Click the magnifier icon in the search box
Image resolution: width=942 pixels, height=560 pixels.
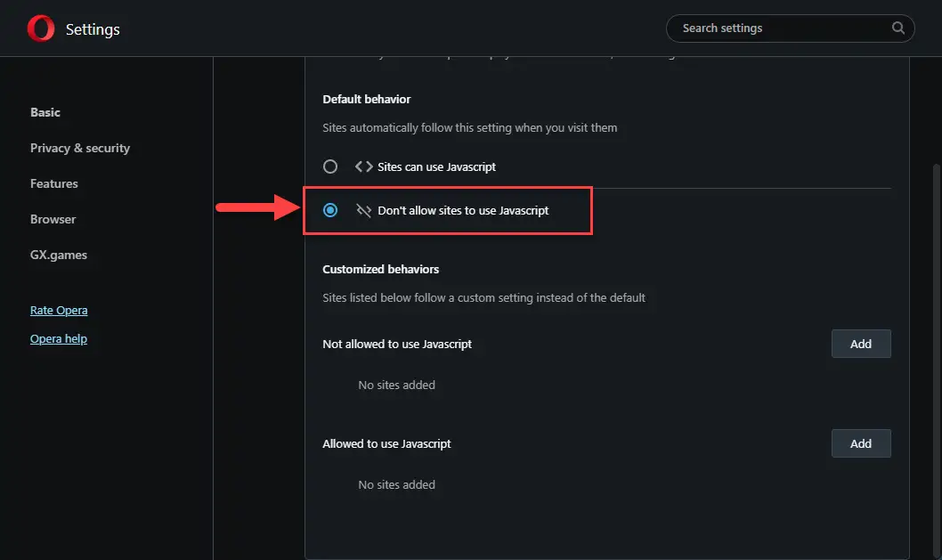(x=898, y=28)
